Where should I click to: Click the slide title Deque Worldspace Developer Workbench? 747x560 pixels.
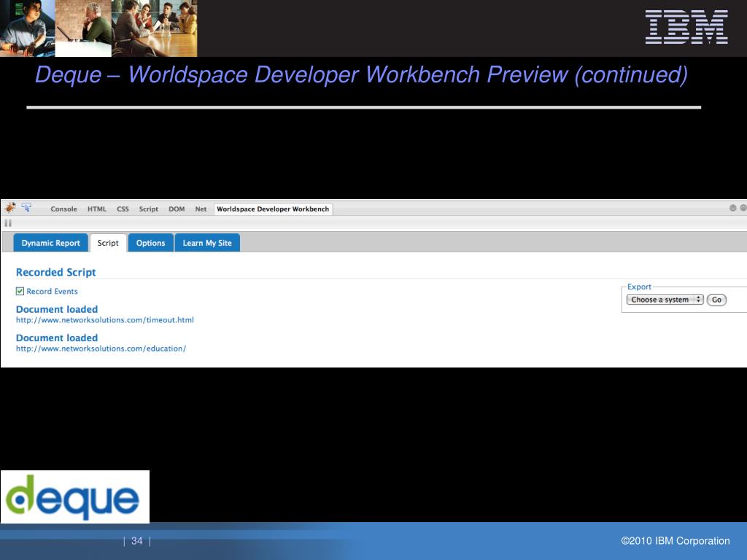[361, 75]
